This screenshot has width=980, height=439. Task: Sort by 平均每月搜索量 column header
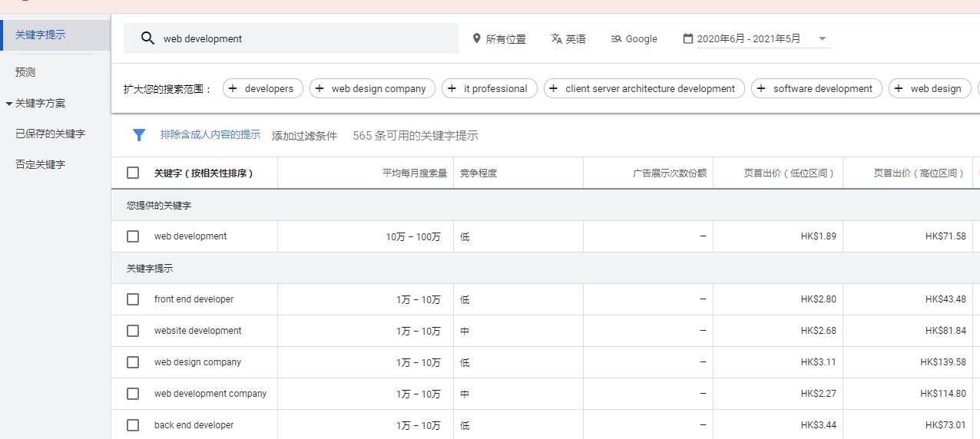click(414, 173)
